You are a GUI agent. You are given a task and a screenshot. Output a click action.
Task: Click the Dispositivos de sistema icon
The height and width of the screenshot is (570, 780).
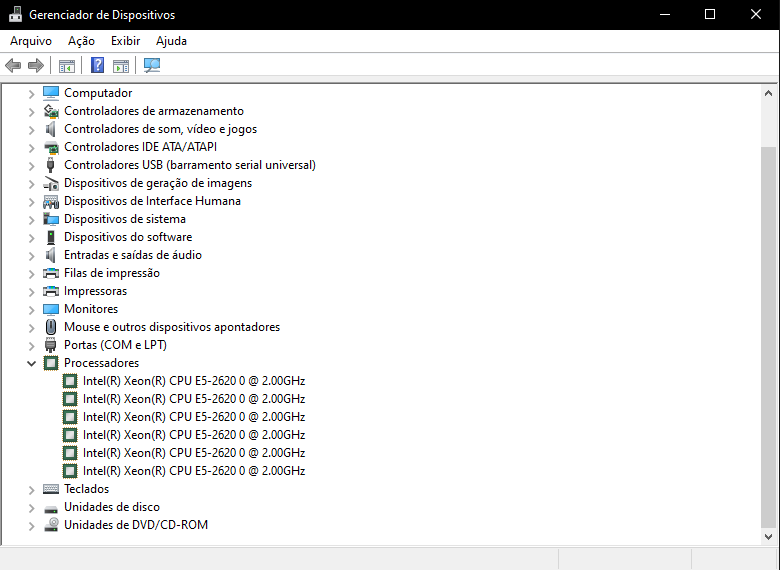51,219
